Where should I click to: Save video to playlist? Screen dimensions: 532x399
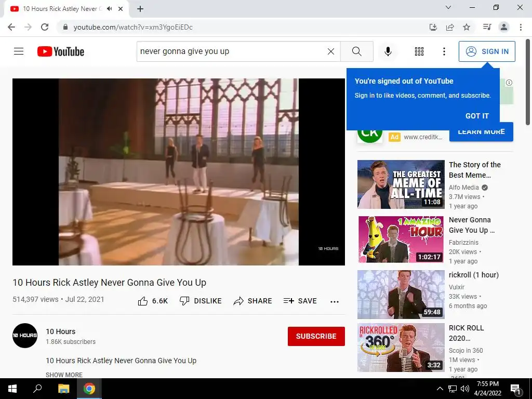pyautogui.click(x=300, y=301)
